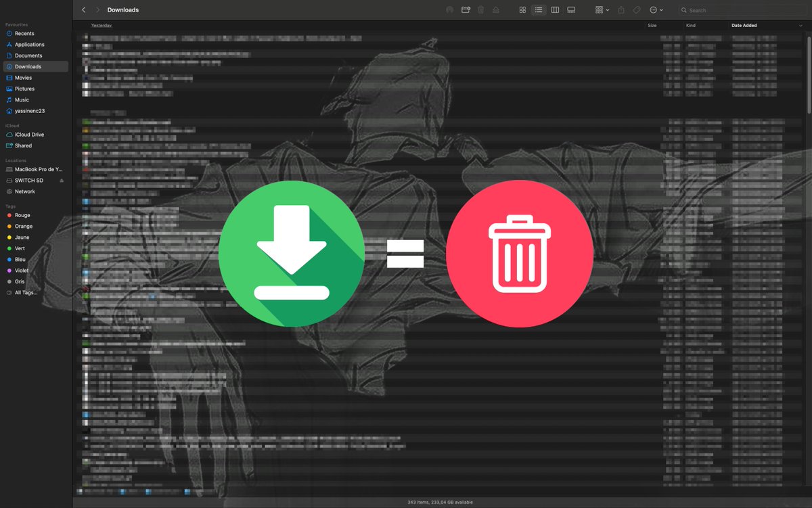
Task: Sort files by the Kind column
Action: (691, 25)
